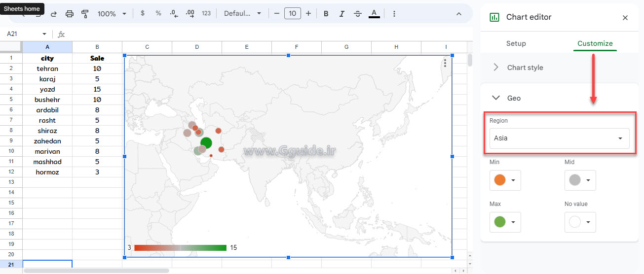The height and width of the screenshot is (274, 644).
Task: Click the cell containing 'mashhad'
Action: coord(47,162)
